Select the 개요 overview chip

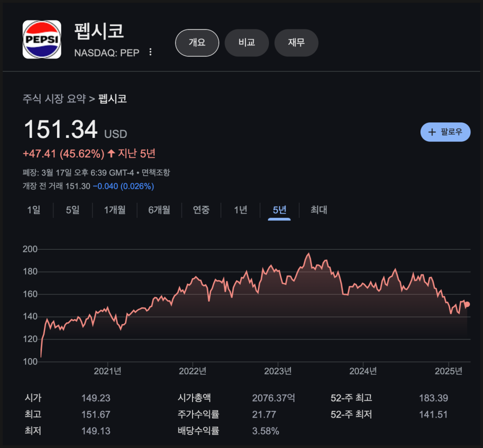click(197, 43)
